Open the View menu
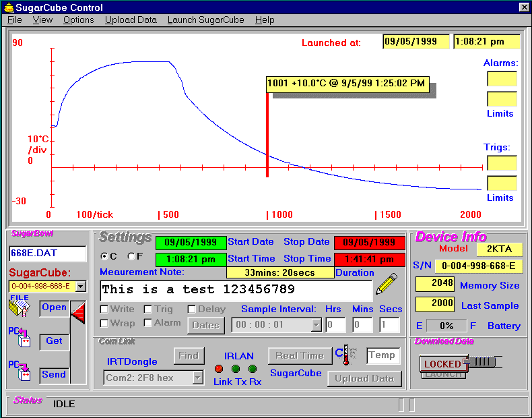Screen dimensions: 532x418 pyautogui.click(x=42, y=20)
